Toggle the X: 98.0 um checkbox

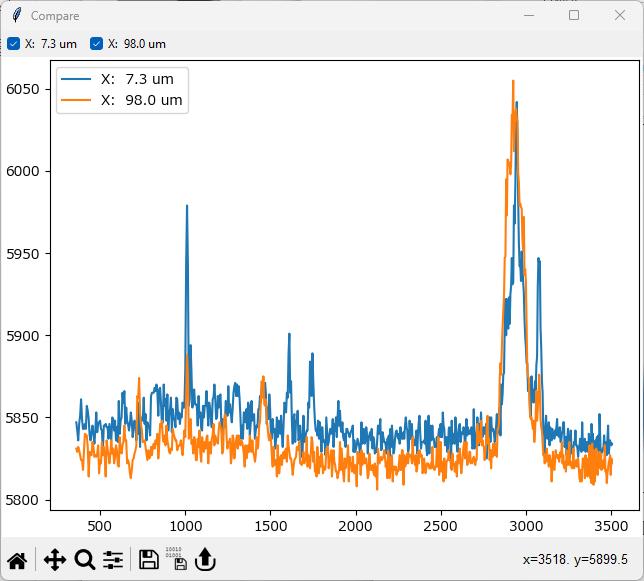[x=97, y=44]
